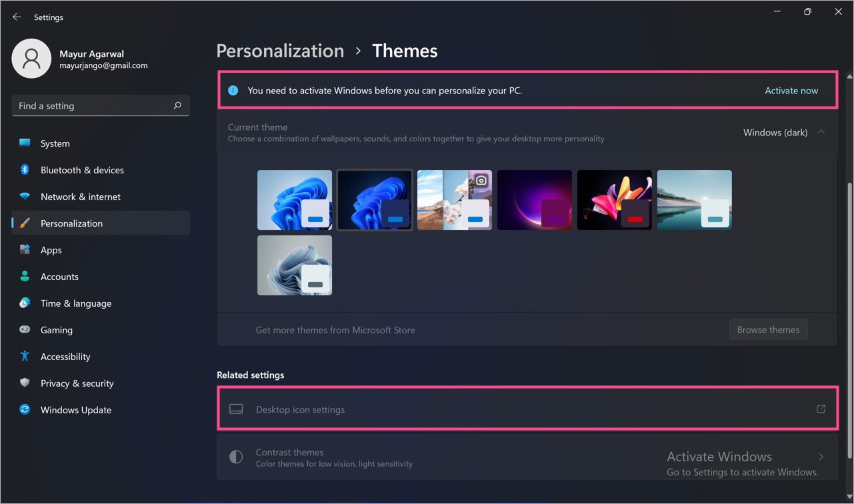
Task: Click the Themes page title
Action: [405, 51]
